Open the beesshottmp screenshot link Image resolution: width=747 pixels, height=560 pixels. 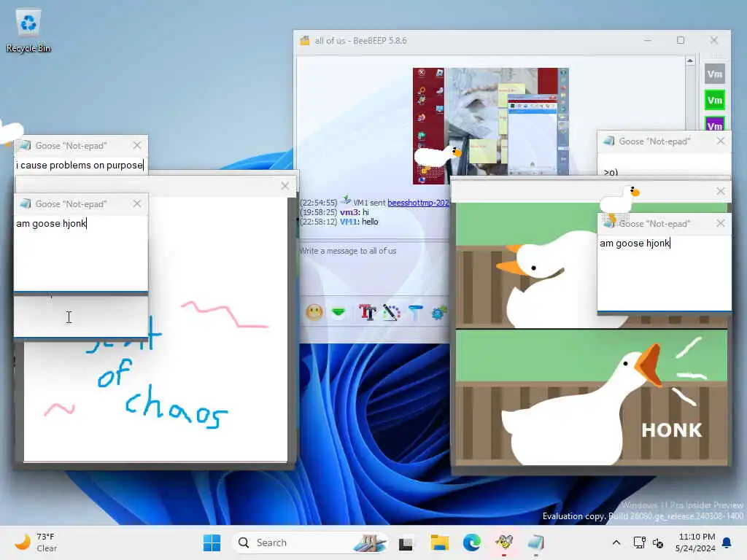tap(418, 203)
